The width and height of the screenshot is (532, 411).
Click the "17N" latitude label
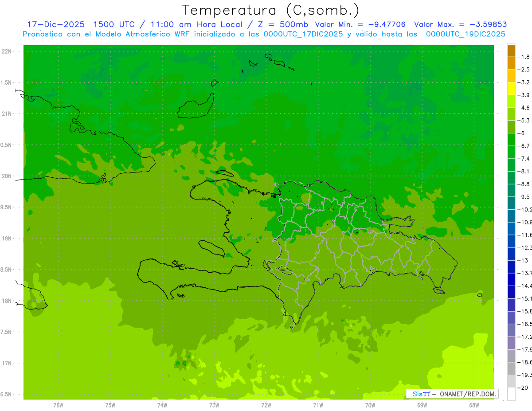(x=7, y=363)
